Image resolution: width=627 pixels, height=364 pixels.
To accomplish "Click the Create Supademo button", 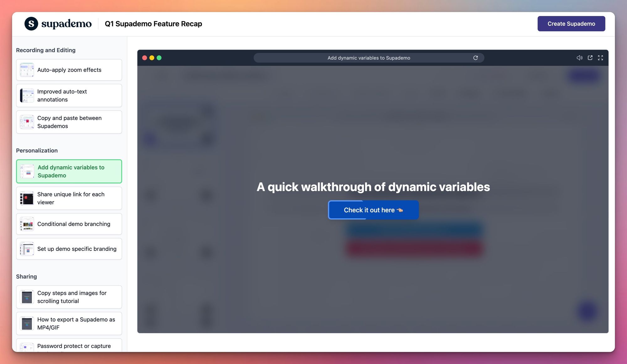I will point(571,24).
